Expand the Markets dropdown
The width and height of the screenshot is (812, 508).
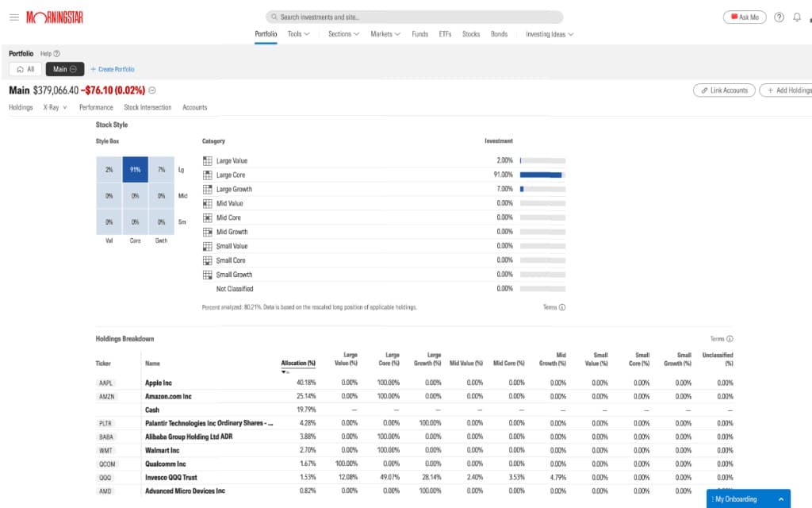click(x=385, y=34)
